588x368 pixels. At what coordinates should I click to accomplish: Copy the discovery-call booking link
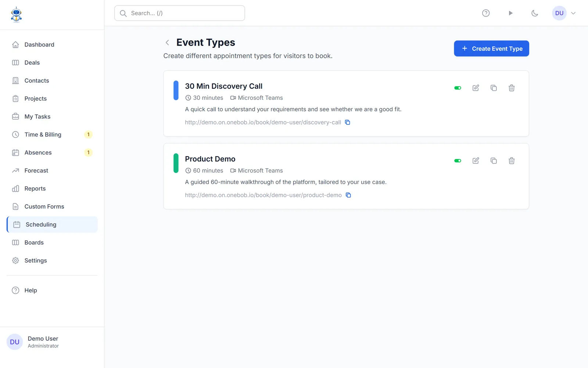coord(347,123)
